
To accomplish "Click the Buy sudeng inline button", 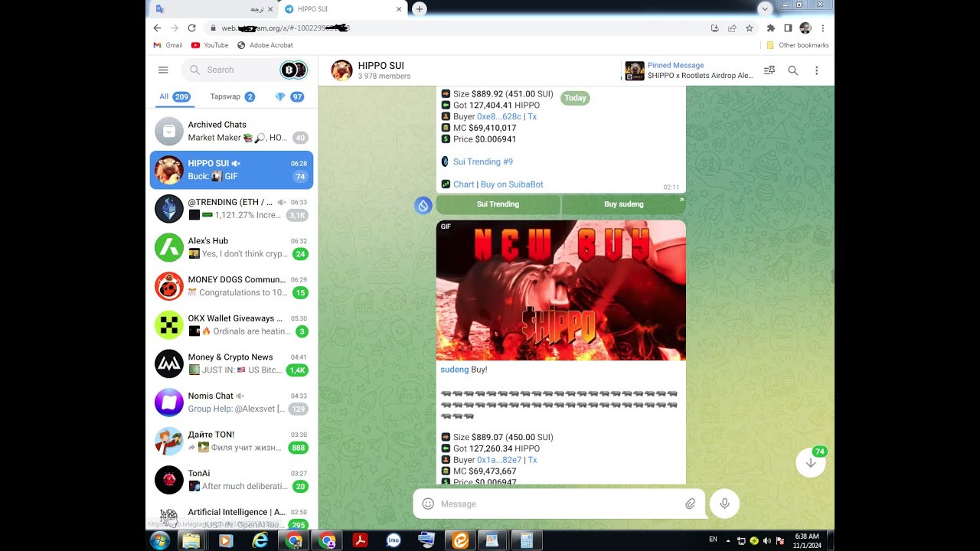I will pos(624,204).
